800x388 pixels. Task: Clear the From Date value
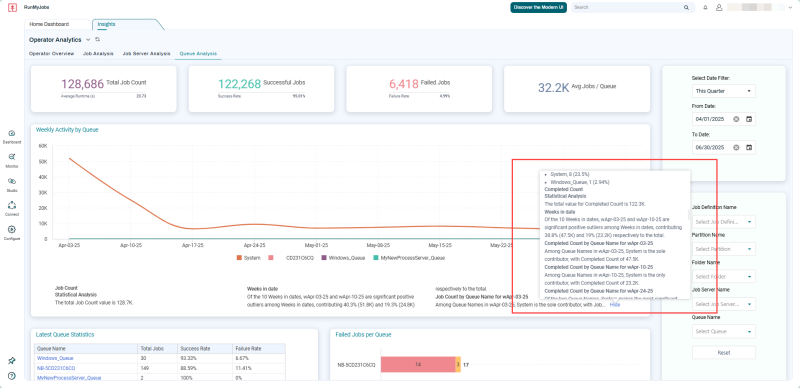pyautogui.click(x=736, y=119)
